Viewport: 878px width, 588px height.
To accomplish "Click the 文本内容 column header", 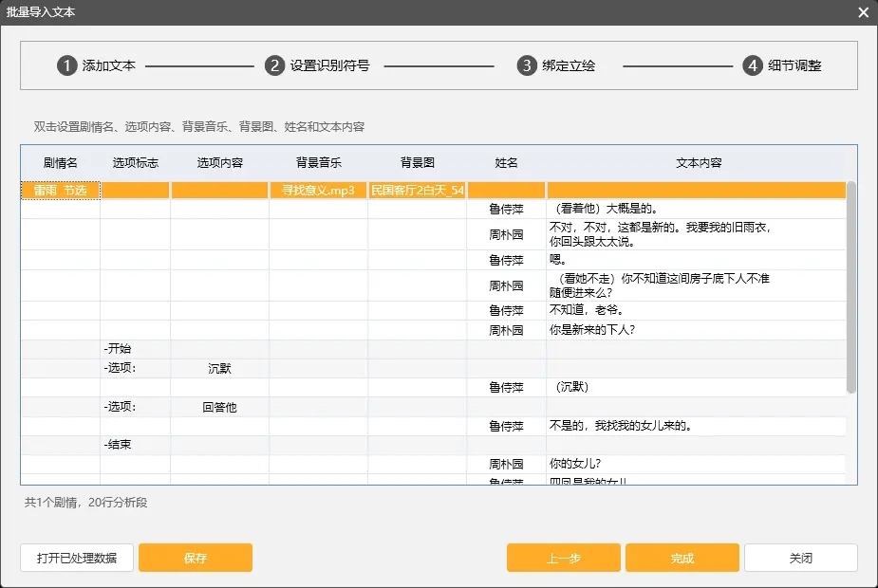I will coord(699,163).
